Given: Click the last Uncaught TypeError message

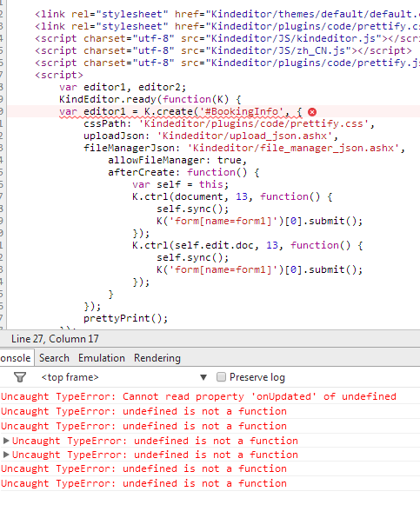Looking at the screenshot, I should [143, 483].
